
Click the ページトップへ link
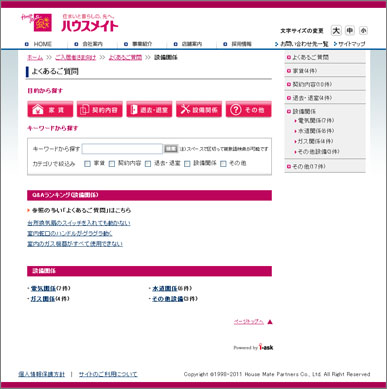(x=249, y=322)
